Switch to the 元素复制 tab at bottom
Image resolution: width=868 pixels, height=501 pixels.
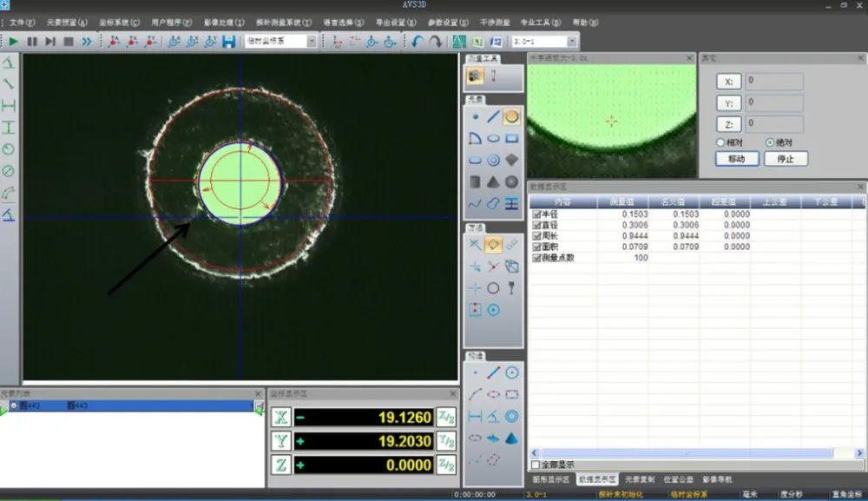pyautogui.click(x=640, y=479)
